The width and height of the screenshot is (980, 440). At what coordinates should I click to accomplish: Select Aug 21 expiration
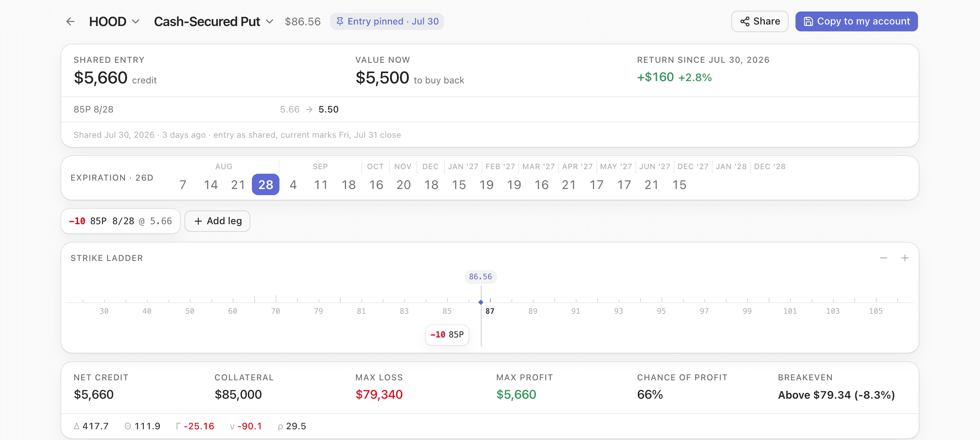238,185
